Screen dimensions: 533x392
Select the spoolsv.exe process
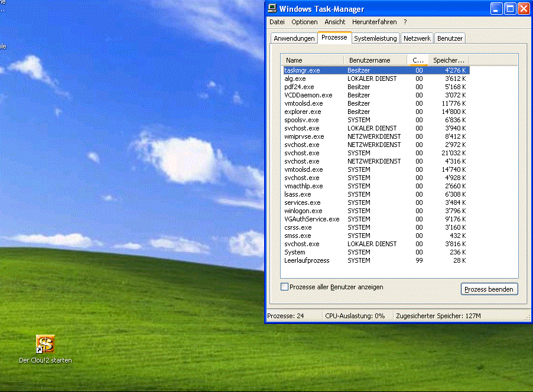[x=376, y=120]
